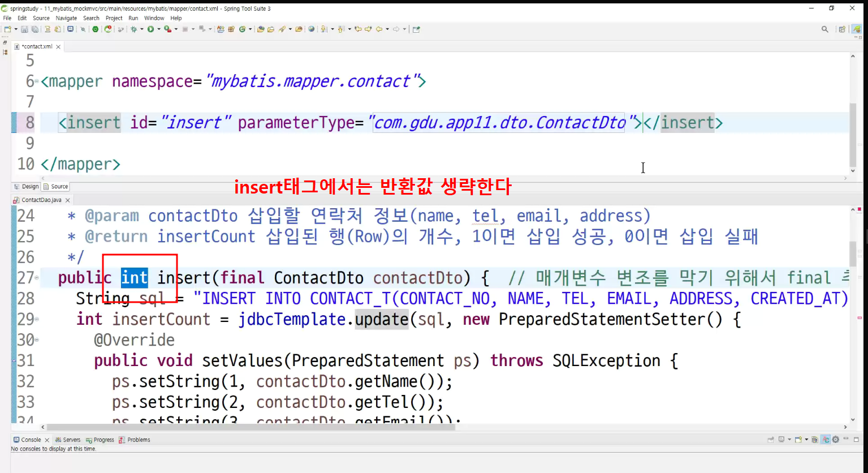Image resolution: width=868 pixels, height=473 pixels.
Task: Click the green Boot Dashboard icon
Action: click(x=96, y=29)
